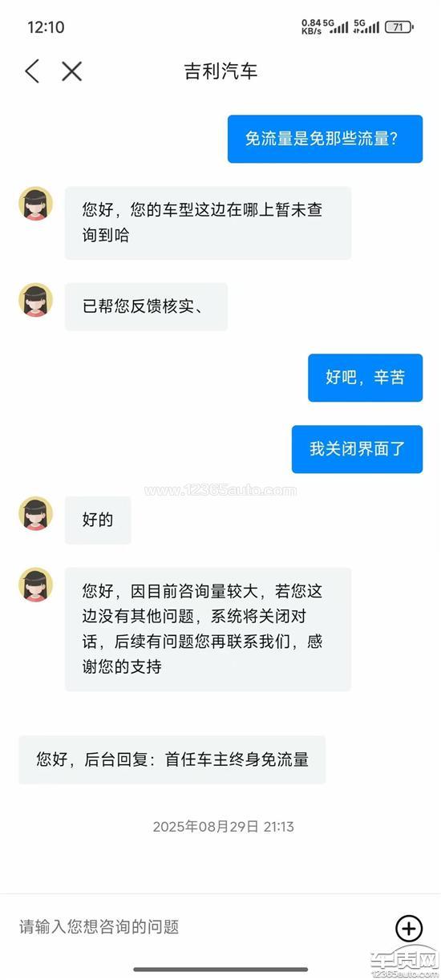Select the '已帮您反馈核实' message bubble
The width and height of the screenshot is (441, 980).
[x=146, y=306]
